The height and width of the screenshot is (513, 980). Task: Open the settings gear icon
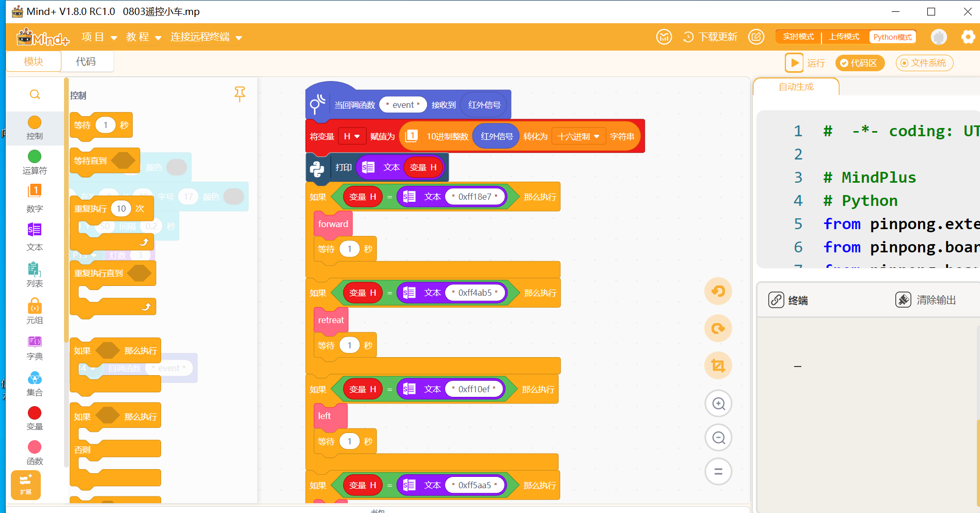tap(968, 37)
